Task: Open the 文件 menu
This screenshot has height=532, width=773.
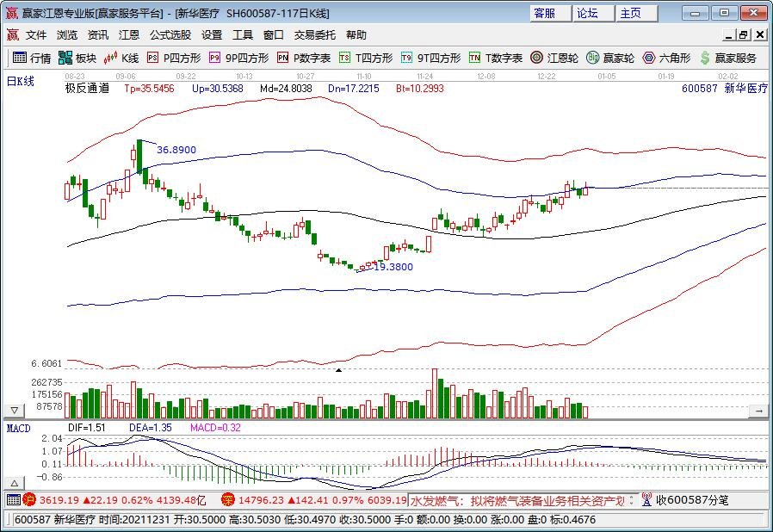Action: [x=36, y=35]
